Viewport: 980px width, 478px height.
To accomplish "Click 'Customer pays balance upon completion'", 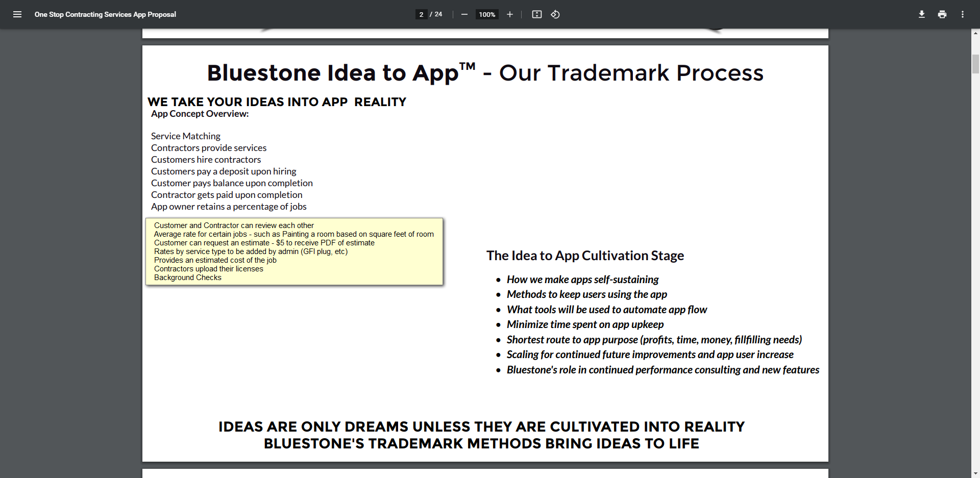I will point(232,183).
